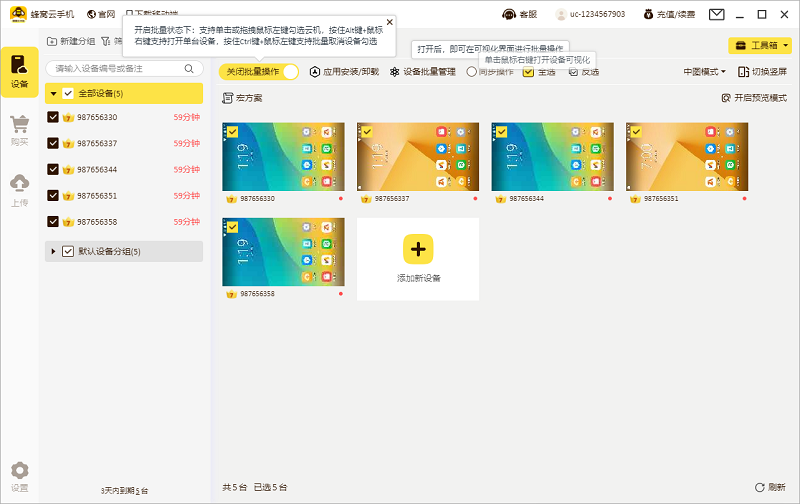
Task: Click the 共5台 total count text
Action: pos(235,487)
